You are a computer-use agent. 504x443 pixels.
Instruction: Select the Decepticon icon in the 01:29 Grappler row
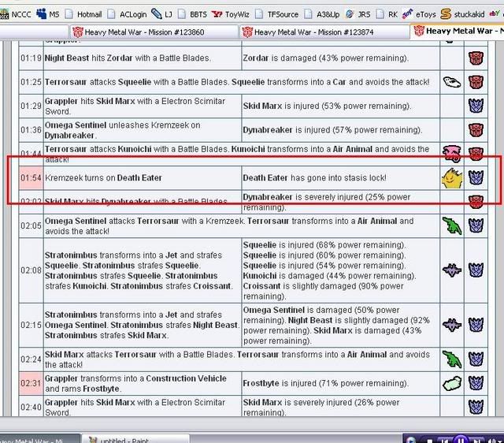476,106
